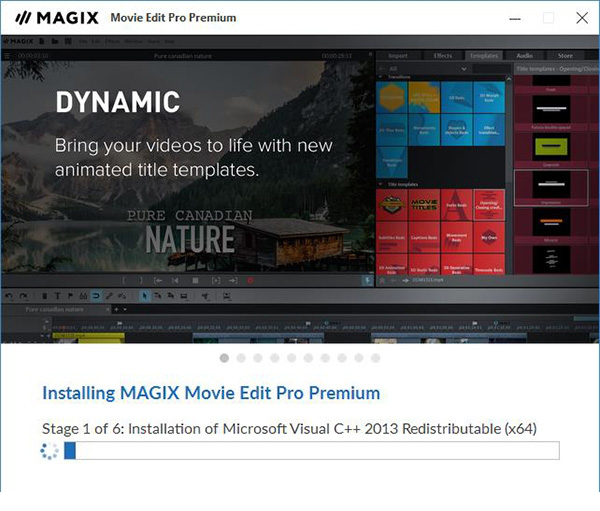Click the set in-point bracket icon

(x=124, y=281)
